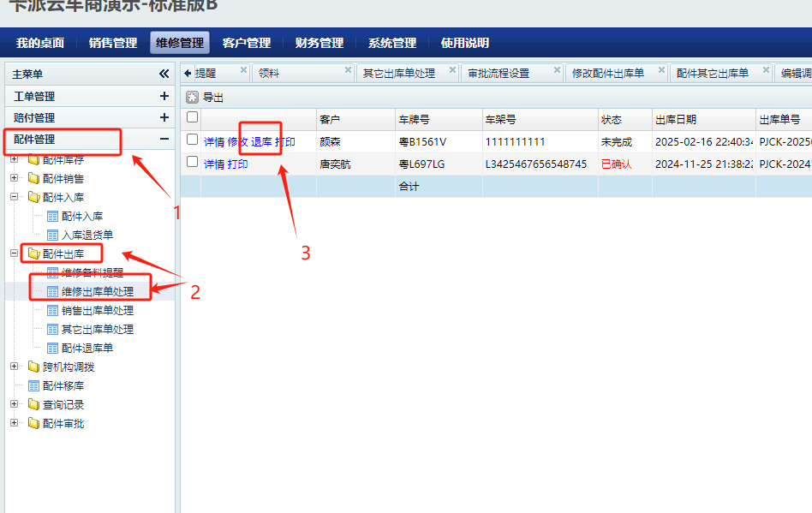This screenshot has width=812, height=513.
Task: Expand the 赔付管理 section with plus
Action: click(164, 117)
